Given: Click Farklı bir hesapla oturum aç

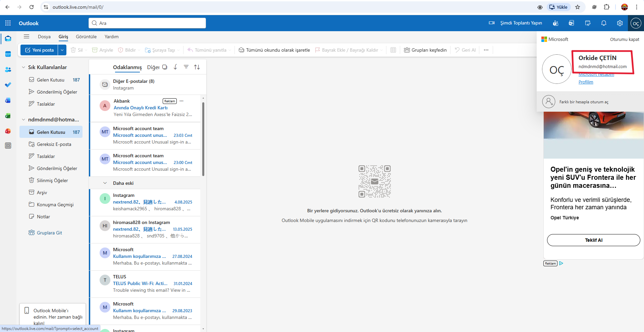Looking at the screenshot, I should (x=590, y=102).
